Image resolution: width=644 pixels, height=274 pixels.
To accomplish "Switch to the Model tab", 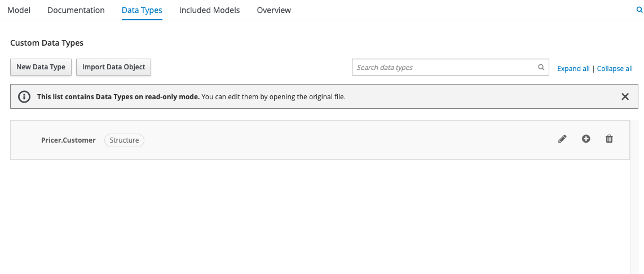I will [x=19, y=10].
